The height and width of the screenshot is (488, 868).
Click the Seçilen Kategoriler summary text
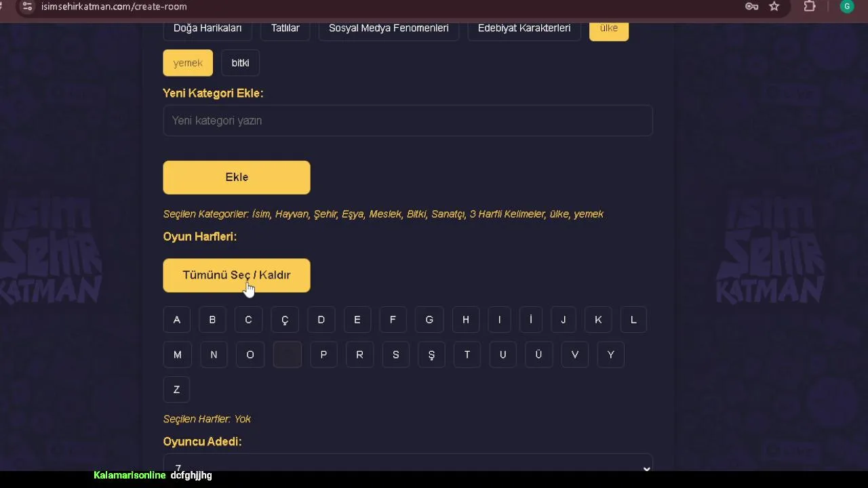pyautogui.click(x=383, y=214)
